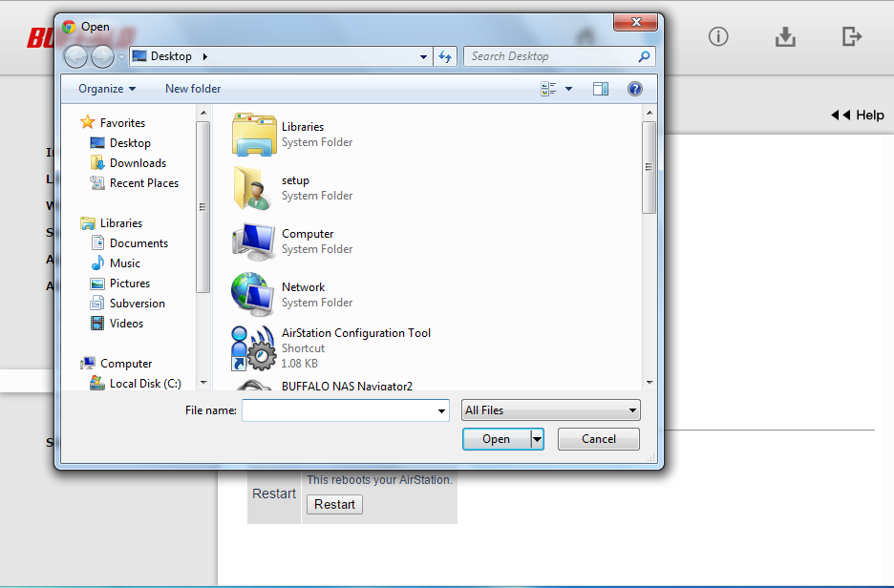This screenshot has height=588, width=894.
Task: Open the Organize menu
Action: [106, 89]
